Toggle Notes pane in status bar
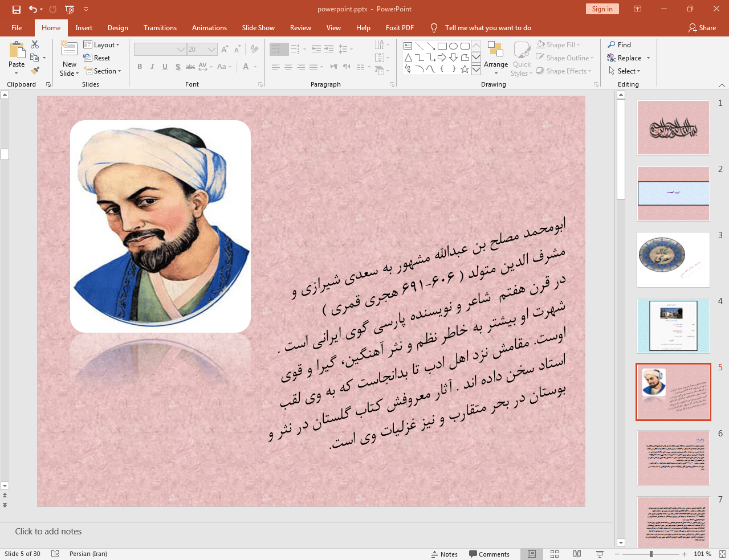729x560 pixels. coord(445,554)
